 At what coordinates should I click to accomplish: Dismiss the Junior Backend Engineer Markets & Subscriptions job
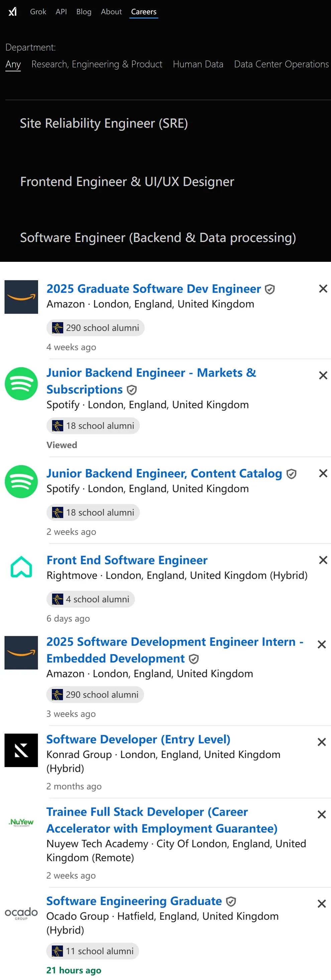point(323,375)
